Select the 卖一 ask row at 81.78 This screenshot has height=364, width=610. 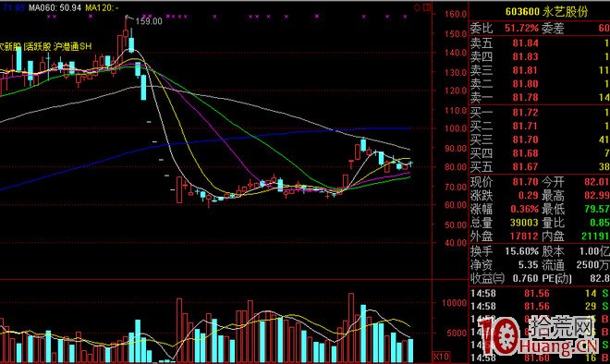tap(540, 97)
